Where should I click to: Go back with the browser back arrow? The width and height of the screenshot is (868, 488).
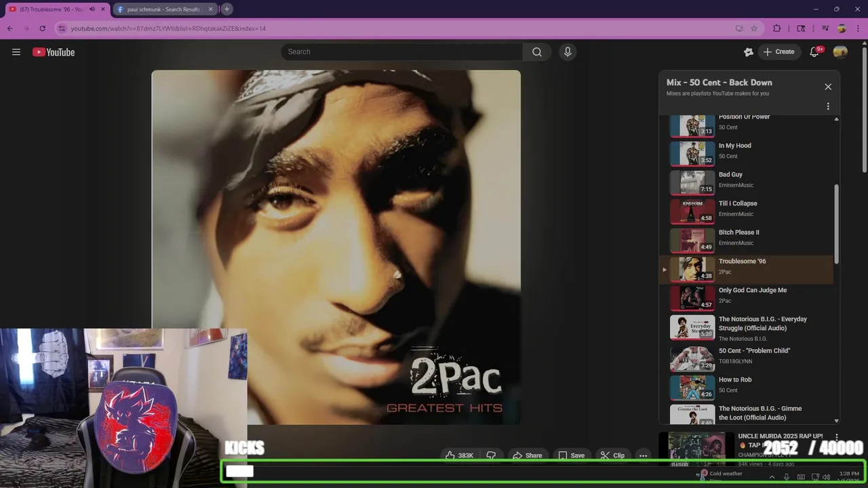[10, 28]
